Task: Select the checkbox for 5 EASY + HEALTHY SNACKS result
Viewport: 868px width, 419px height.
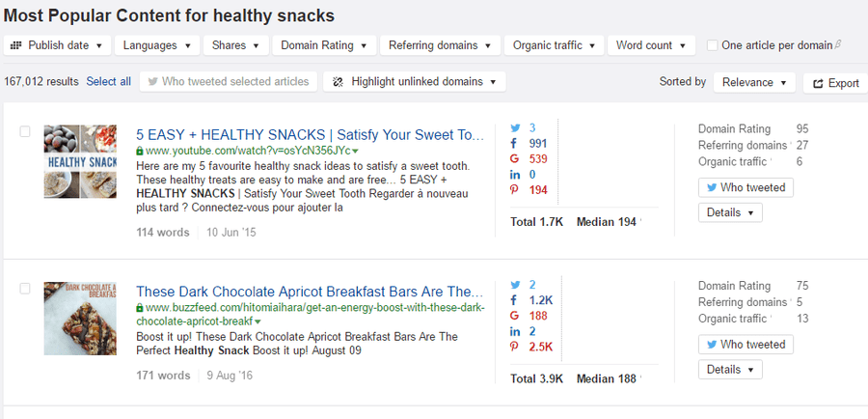Action: [x=25, y=131]
